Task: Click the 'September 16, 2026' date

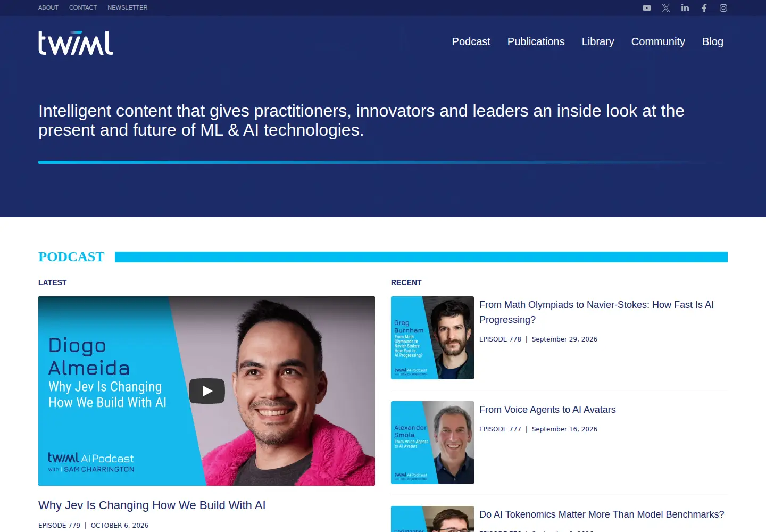Action: 564,429
